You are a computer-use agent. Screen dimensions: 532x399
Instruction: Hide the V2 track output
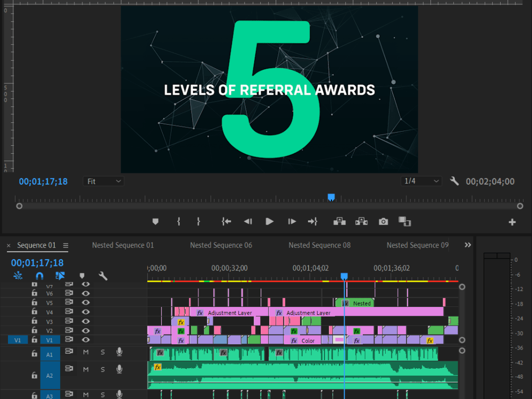86,330
